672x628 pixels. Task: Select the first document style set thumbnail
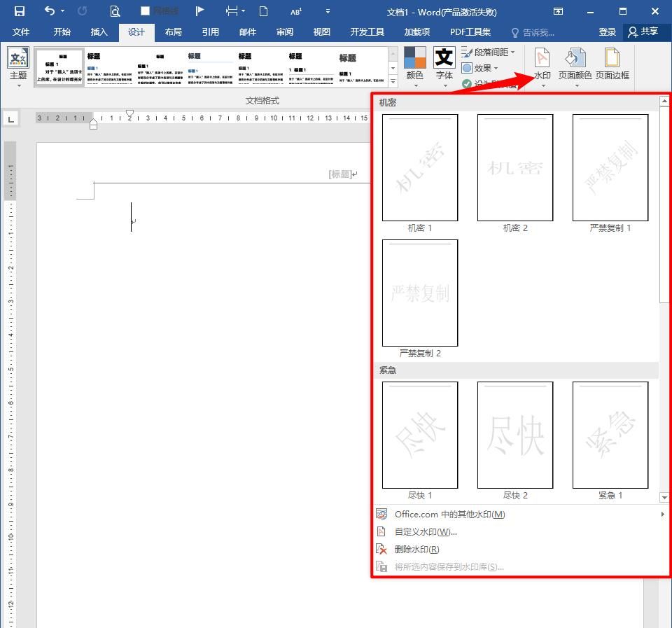(x=59, y=68)
